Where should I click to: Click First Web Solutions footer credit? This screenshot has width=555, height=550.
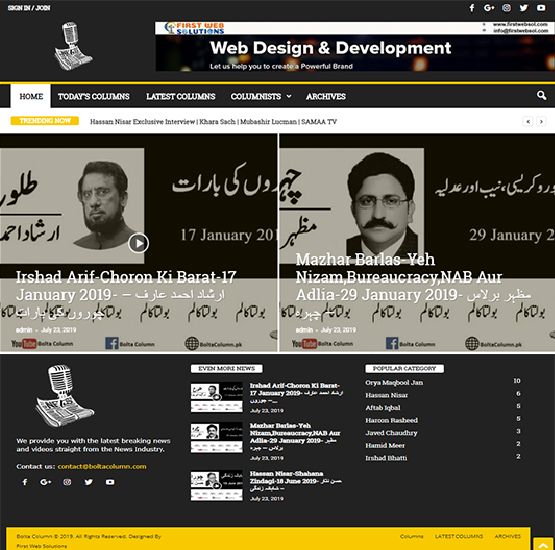41,546
